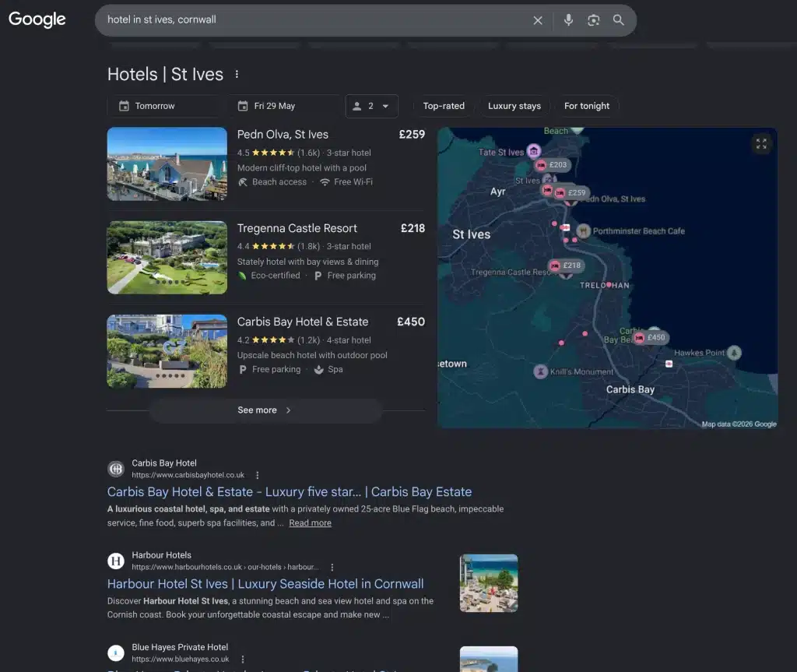Select the For tonight filter chip

[x=587, y=106]
